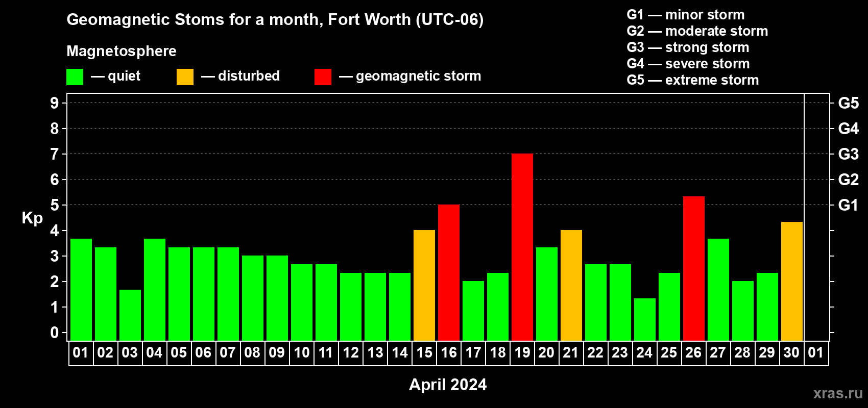Select the short green bar for April 24
The image size is (868, 408).
click(645, 320)
